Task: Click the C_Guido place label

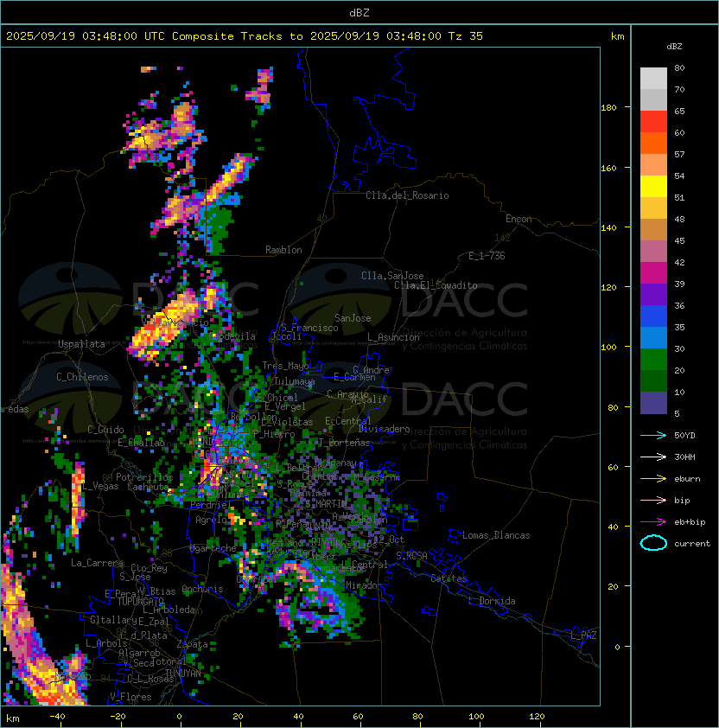Action: (105, 430)
